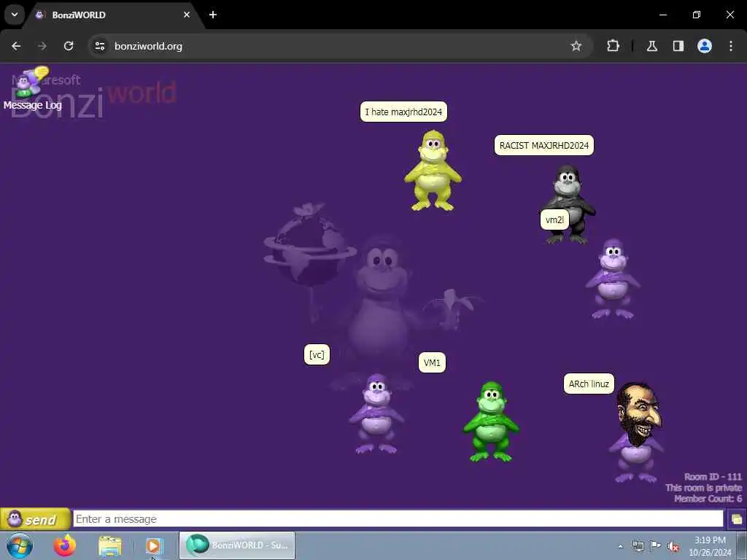Click the black Bonzi named vm2l
Image resolution: width=747 pixels, height=560 pixels.
click(568, 204)
